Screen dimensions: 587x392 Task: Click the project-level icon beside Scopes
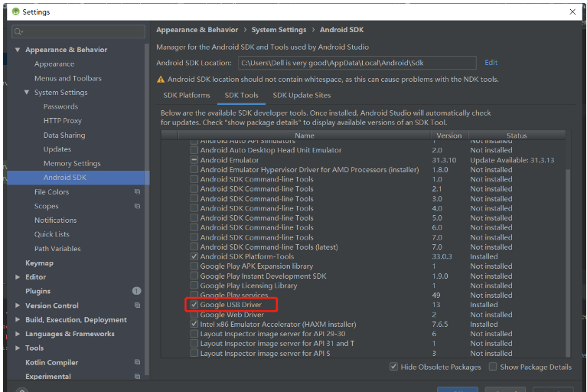click(x=137, y=206)
